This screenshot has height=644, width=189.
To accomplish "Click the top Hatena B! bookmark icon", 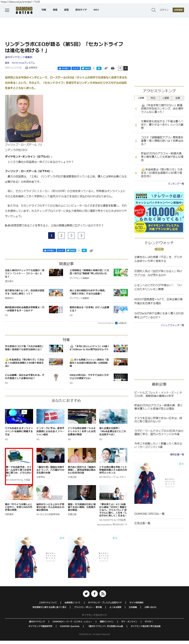I will pyautogui.click(x=99, y=68).
